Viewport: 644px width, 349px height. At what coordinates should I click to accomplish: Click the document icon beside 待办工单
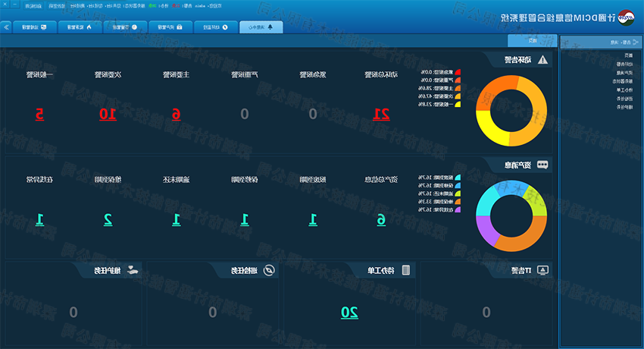click(x=406, y=270)
